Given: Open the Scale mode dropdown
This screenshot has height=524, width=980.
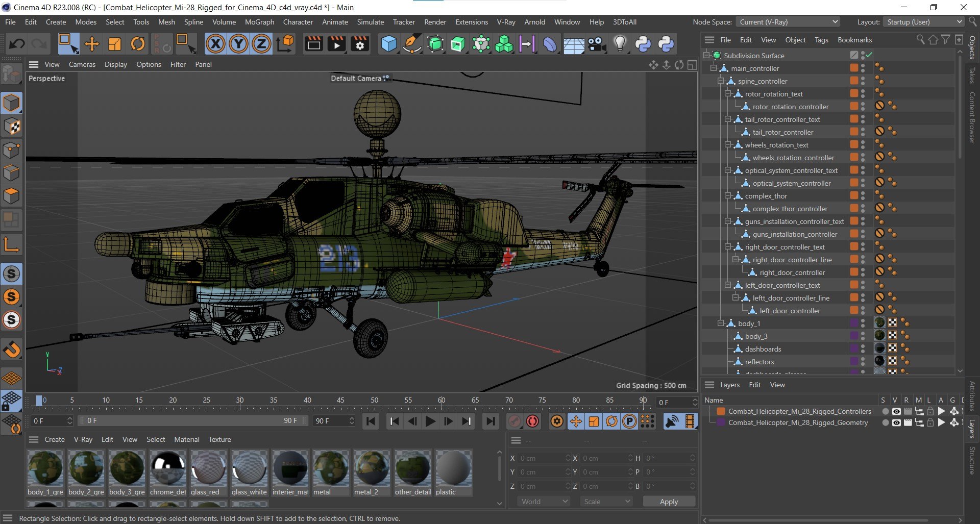Looking at the screenshot, I should [x=606, y=502].
